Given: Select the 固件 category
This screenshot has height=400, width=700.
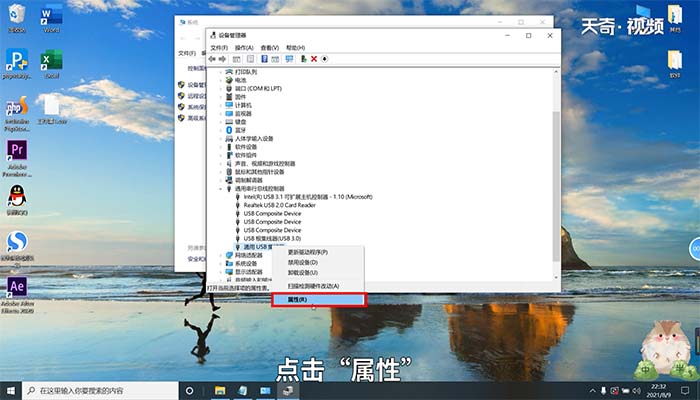Looking at the screenshot, I should click(x=240, y=97).
